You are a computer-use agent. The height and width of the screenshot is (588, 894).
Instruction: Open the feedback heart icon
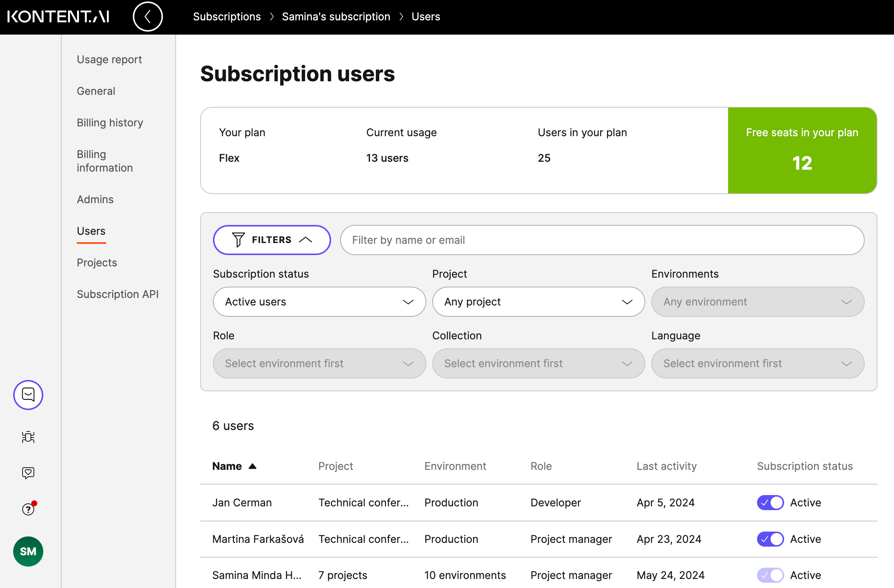point(28,473)
